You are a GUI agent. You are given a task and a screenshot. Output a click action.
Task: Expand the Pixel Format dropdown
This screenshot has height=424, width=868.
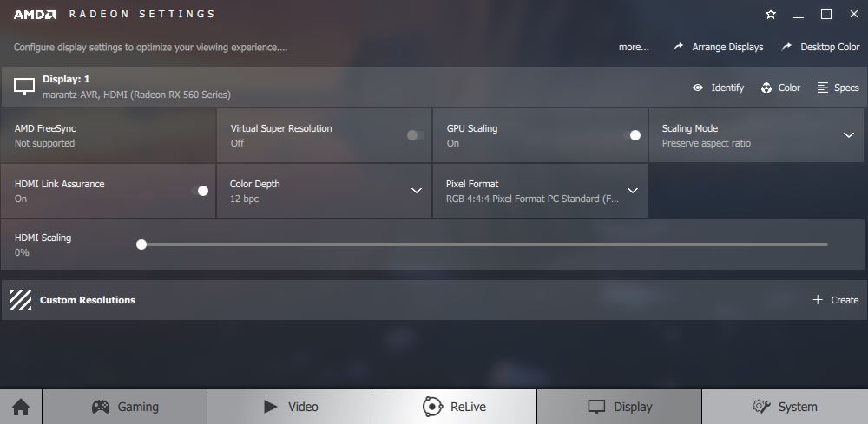coord(633,191)
